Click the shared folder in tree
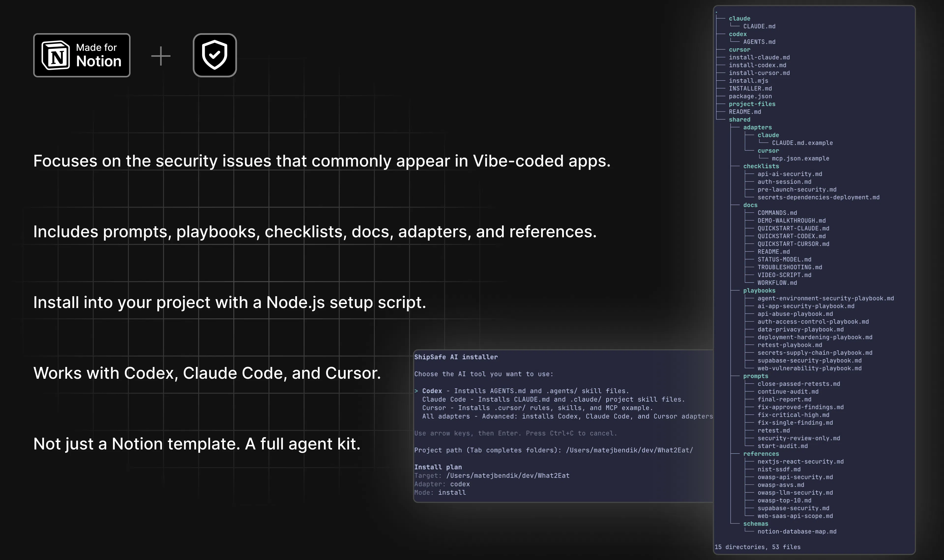 739,120
